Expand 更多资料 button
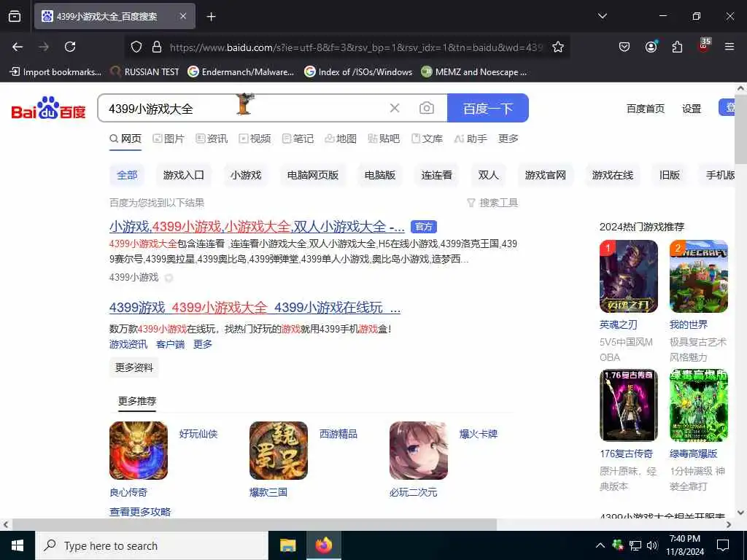The image size is (747, 560). coord(134,367)
